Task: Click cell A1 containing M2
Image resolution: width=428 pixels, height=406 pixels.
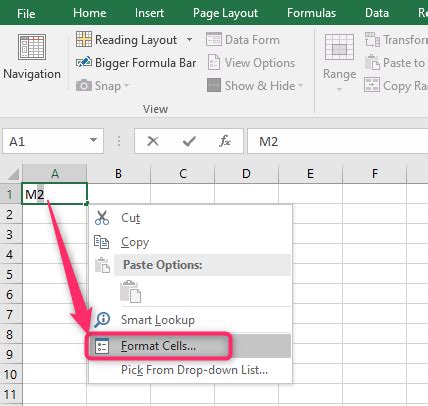Action: [55, 194]
